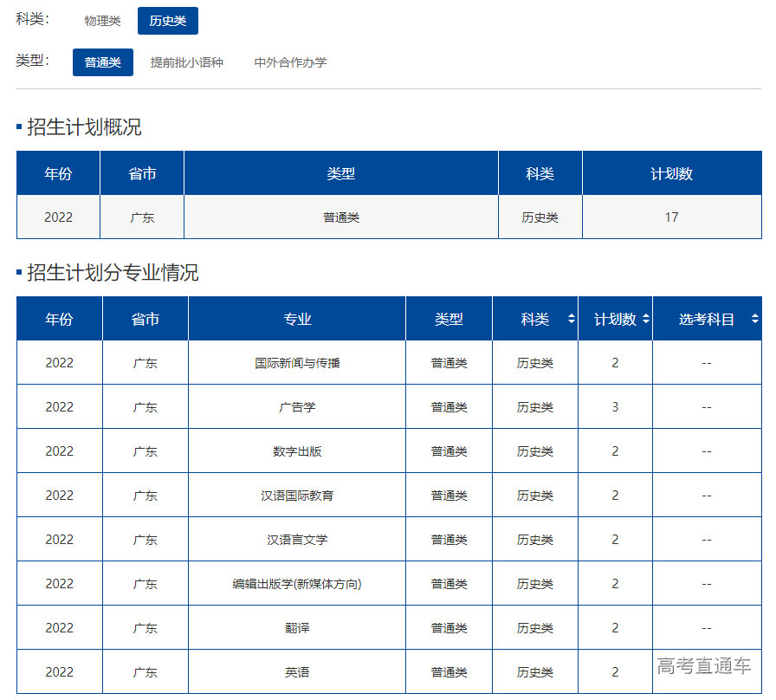Click the 翻译 major row
The width and height of the screenshot is (776, 700).
(297, 627)
